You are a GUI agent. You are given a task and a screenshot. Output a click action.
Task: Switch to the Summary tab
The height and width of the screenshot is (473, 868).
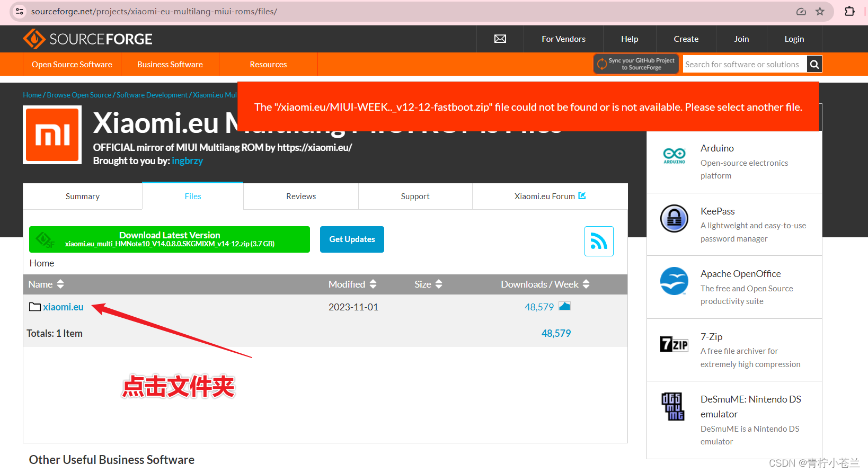coord(83,197)
